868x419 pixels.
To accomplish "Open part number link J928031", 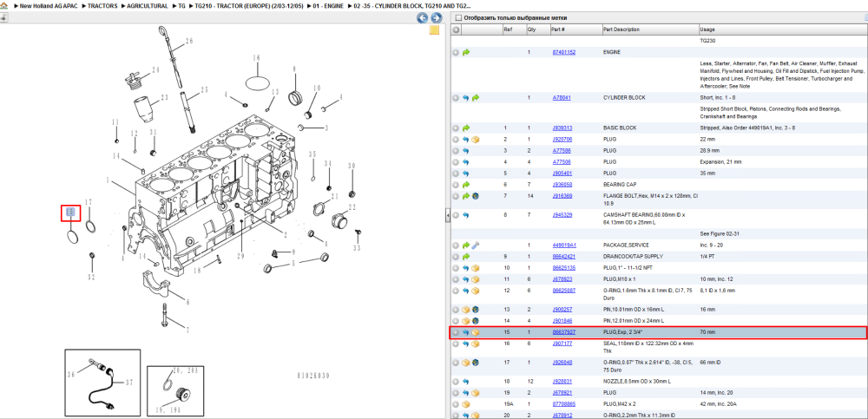I will pos(562,382).
